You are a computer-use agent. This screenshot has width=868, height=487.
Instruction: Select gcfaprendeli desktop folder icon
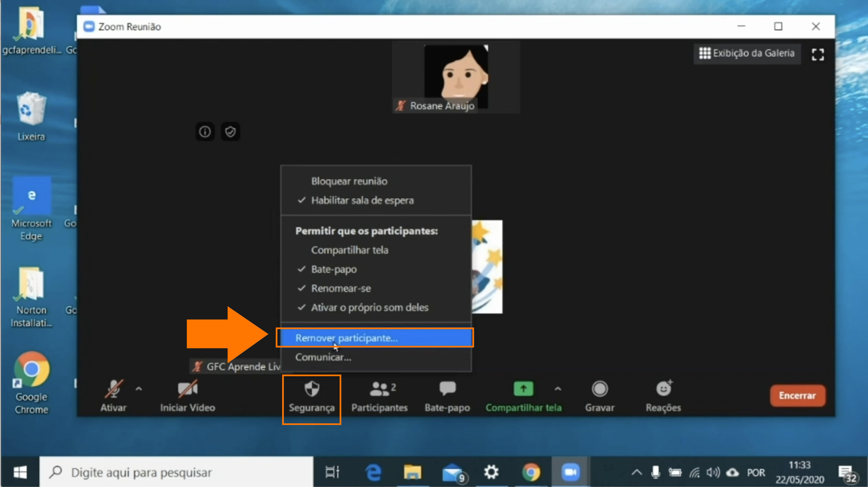tap(31, 31)
